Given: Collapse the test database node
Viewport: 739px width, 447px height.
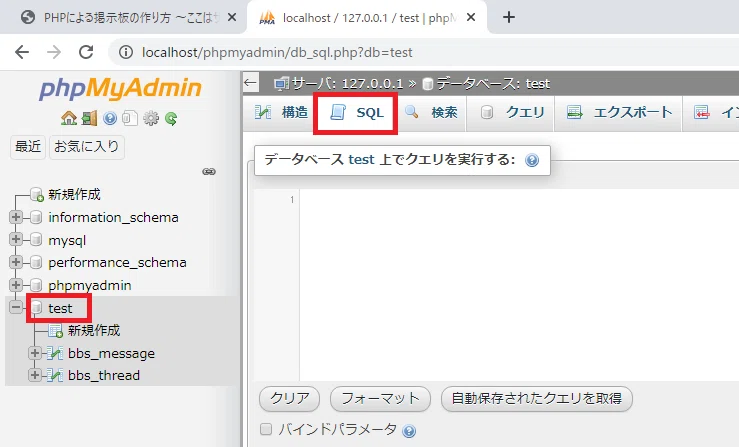Looking at the screenshot, I should [16, 307].
